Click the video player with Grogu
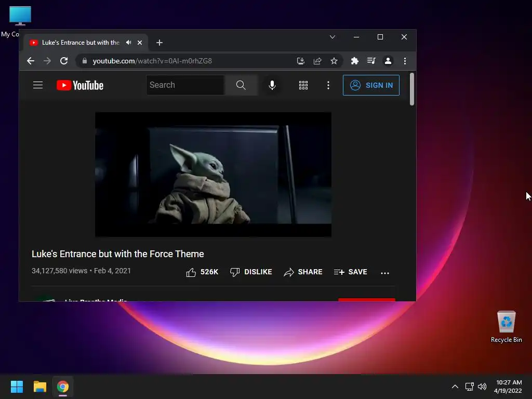The height and width of the screenshot is (399, 532). 213,175
